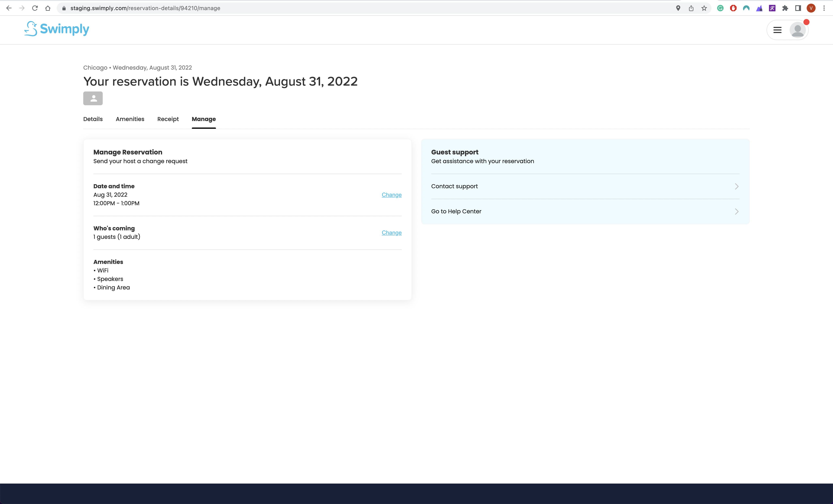Reload the page with refresh icon

pos(35,8)
